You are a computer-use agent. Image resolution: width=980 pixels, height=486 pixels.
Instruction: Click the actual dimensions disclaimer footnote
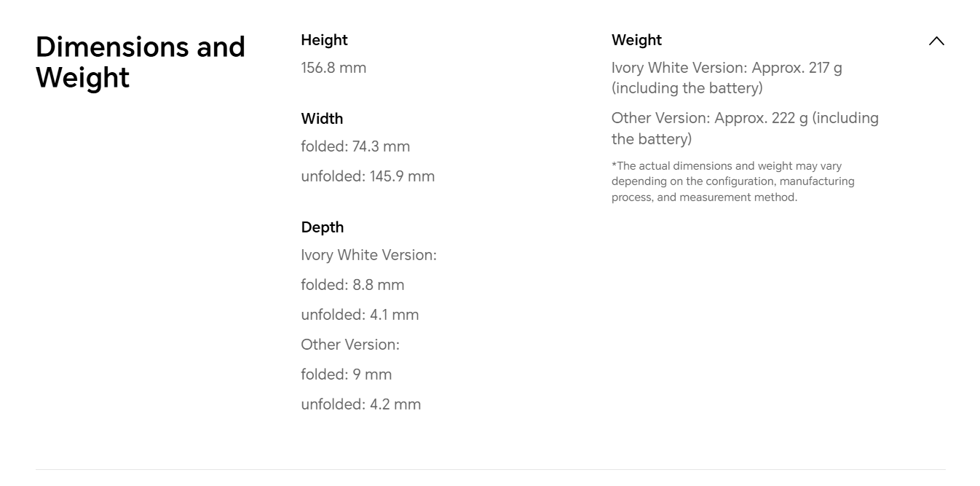(732, 181)
